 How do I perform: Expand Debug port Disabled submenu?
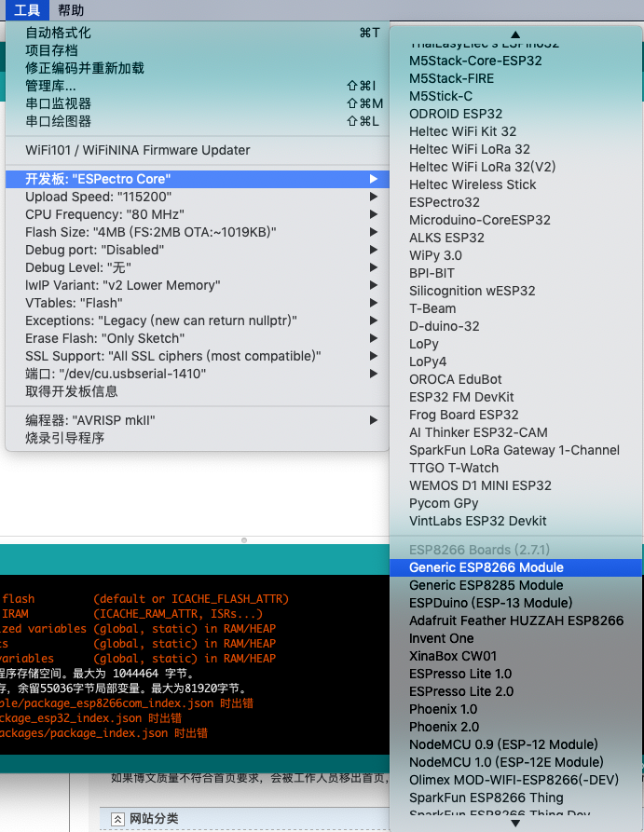pyautogui.click(x=197, y=250)
